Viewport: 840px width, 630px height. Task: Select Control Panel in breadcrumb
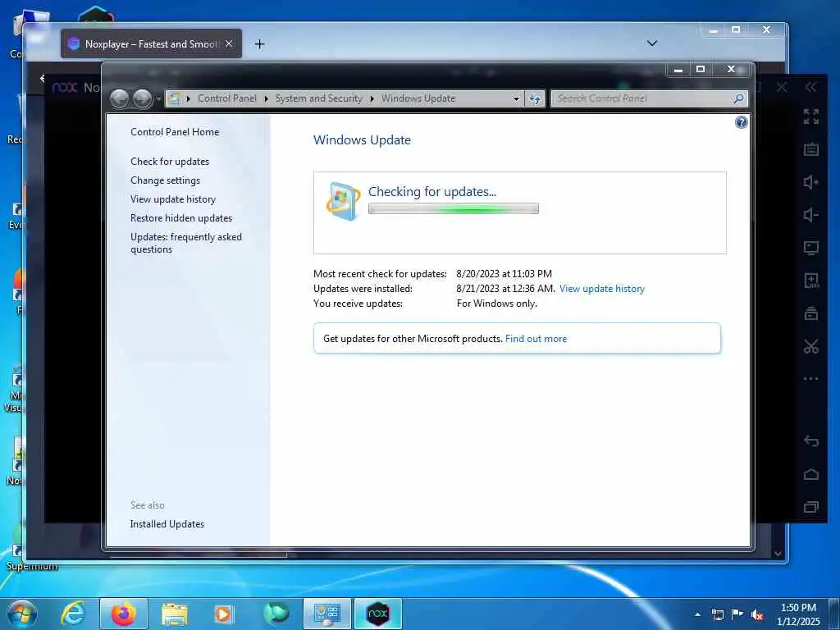[x=226, y=98]
